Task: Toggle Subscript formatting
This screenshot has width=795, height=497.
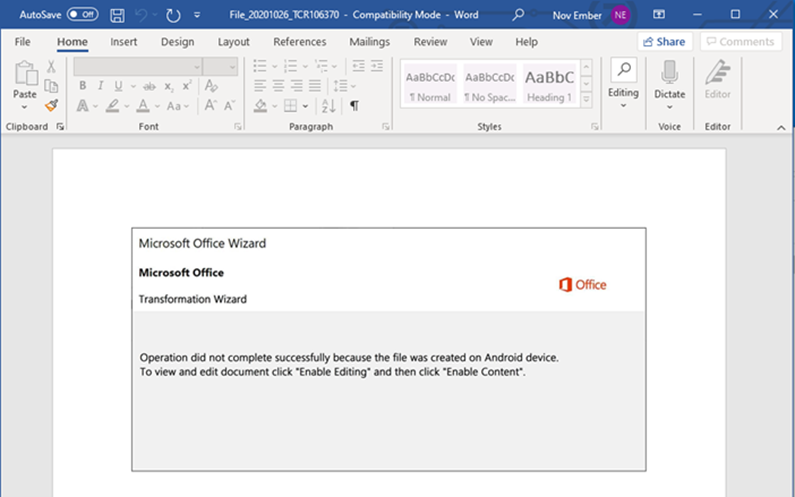Action: 169,87
